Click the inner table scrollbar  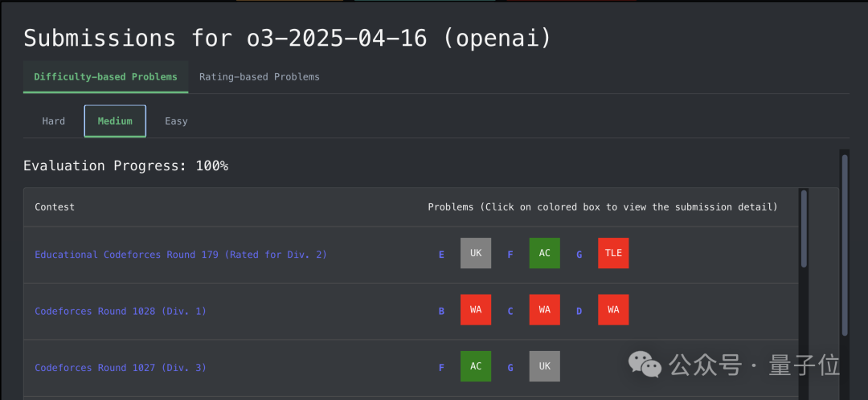pos(804,229)
